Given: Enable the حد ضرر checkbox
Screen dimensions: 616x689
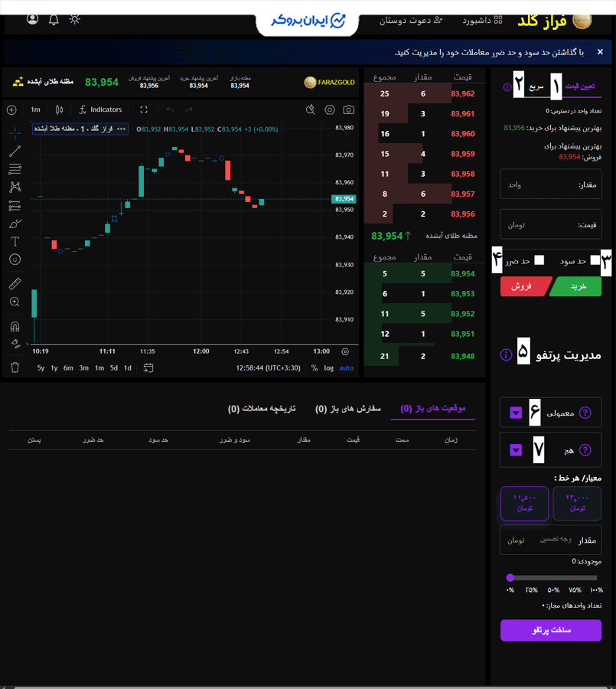Looking at the screenshot, I should (539, 260).
